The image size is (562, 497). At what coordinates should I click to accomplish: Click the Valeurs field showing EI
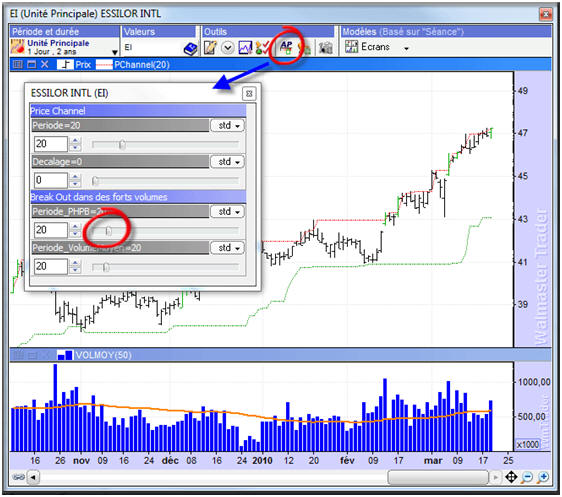tap(152, 48)
